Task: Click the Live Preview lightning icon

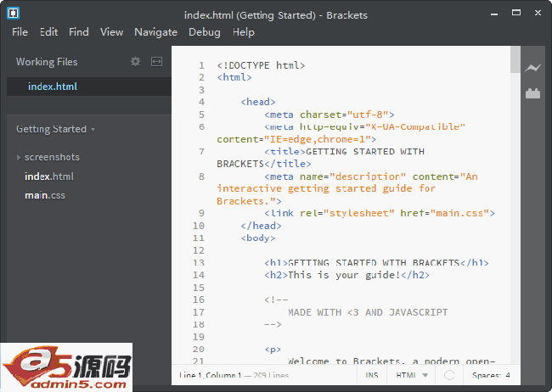Action: coord(532,68)
